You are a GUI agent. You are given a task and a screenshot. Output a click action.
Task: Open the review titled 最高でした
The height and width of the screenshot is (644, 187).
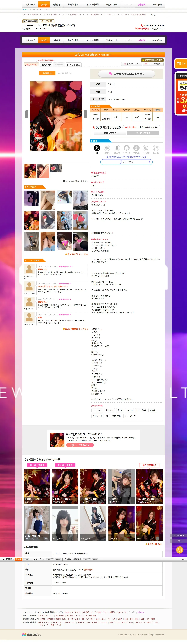(x=42, y=269)
